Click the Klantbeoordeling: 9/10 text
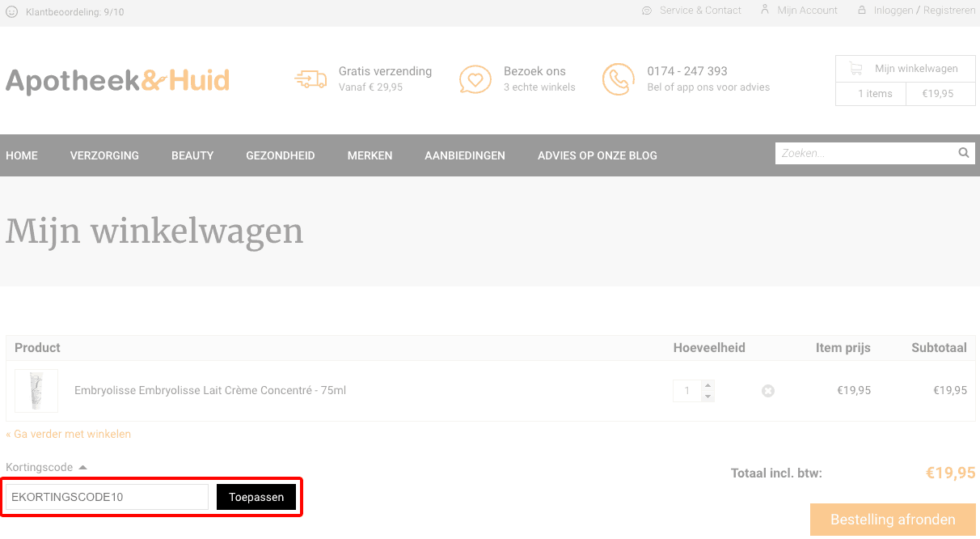980x539 pixels. coord(75,12)
